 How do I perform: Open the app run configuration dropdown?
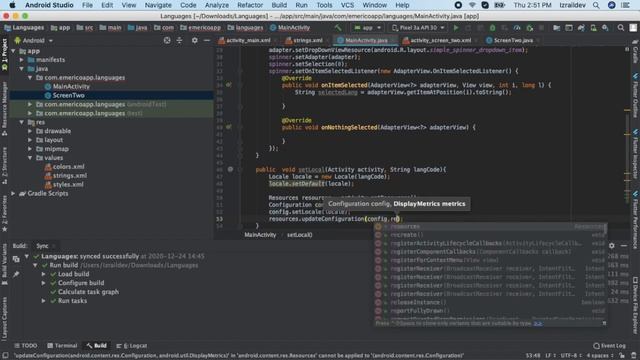(368, 28)
